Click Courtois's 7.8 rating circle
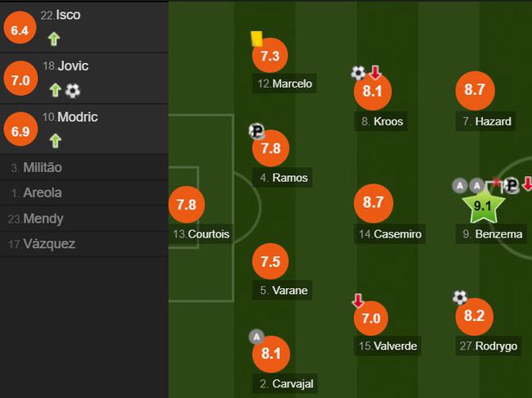Image resolution: width=532 pixels, height=398 pixels. (x=187, y=205)
